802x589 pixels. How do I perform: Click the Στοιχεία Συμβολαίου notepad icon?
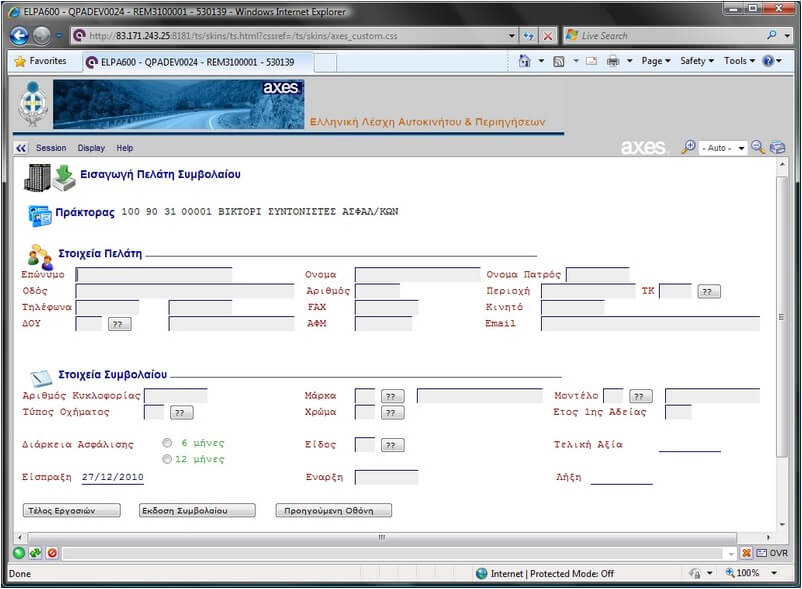tap(41, 378)
